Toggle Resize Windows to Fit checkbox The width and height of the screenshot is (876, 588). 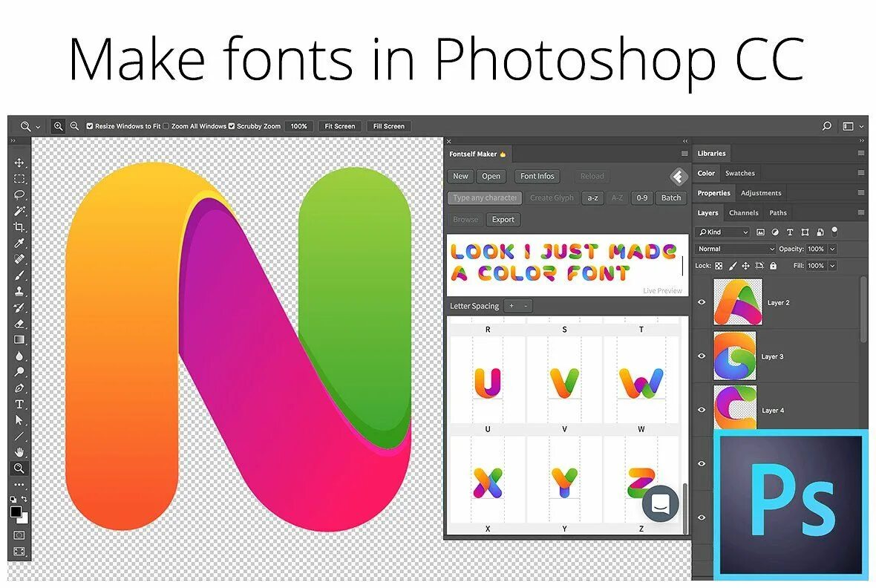point(89,126)
